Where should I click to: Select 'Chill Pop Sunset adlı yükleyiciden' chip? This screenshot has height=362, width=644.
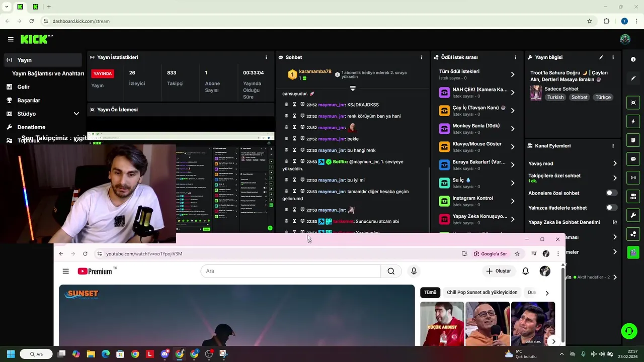pyautogui.click(x=482, y=292)
